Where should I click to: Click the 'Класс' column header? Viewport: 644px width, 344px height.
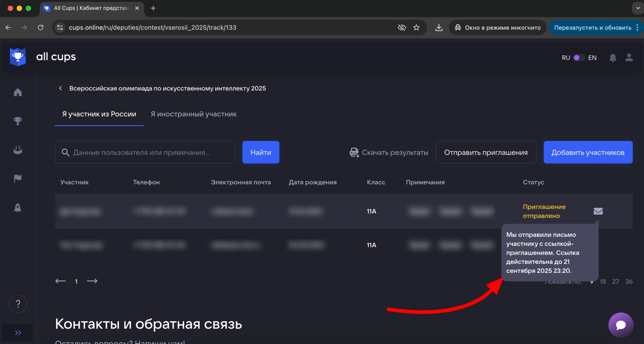click(x=376, y=182)
